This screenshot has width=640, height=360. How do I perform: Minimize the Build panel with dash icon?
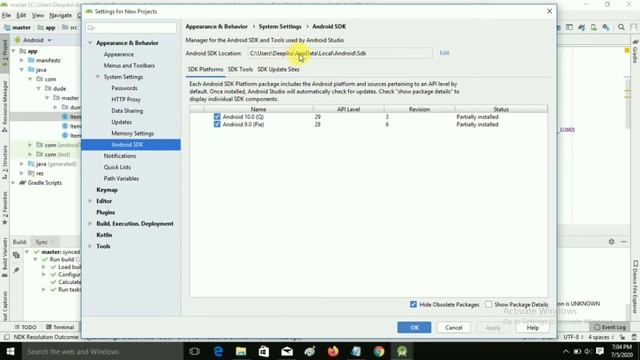(x=624, y=242)
